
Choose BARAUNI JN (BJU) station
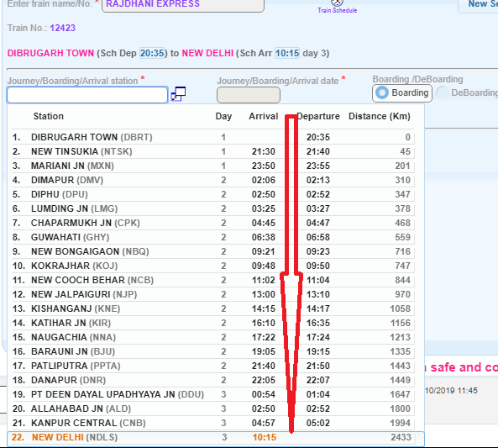coord(213,351)
